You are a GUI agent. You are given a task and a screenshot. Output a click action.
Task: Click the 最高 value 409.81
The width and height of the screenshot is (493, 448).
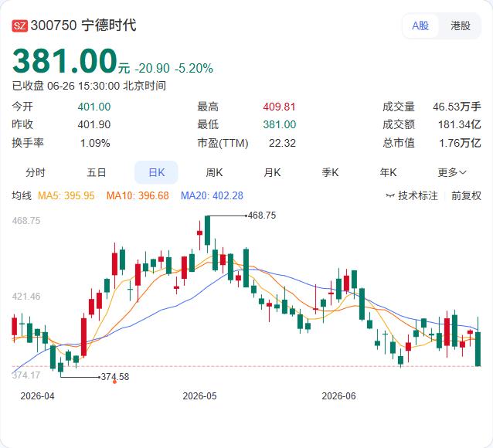[x=280, y=107]
